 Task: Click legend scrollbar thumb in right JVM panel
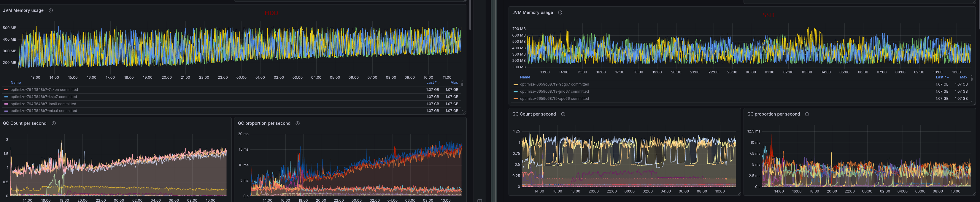click(x=972, y=79)
